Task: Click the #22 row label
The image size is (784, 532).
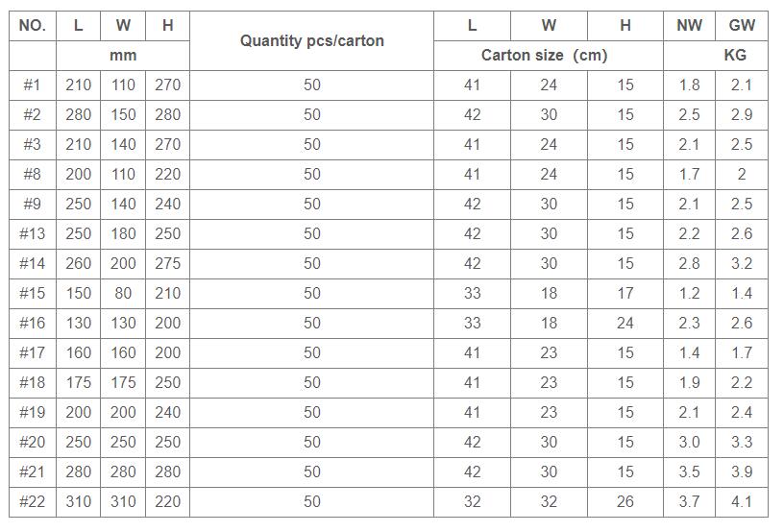Action: [33, 501]
